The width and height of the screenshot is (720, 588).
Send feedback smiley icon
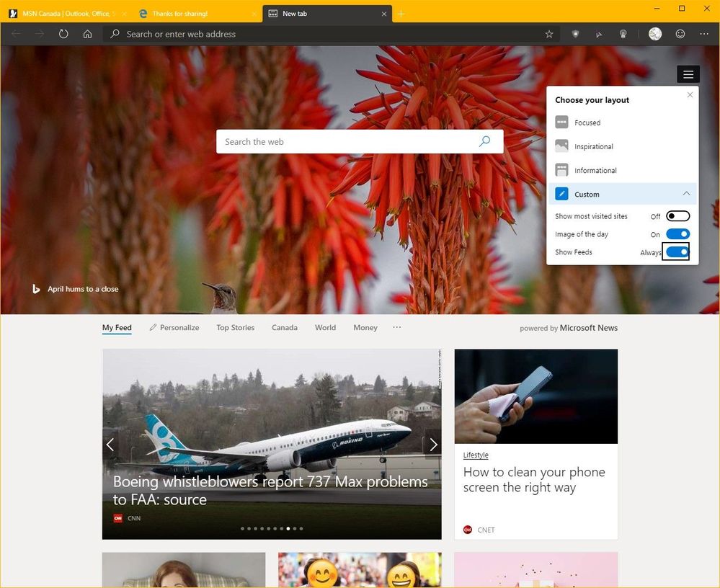680,34
